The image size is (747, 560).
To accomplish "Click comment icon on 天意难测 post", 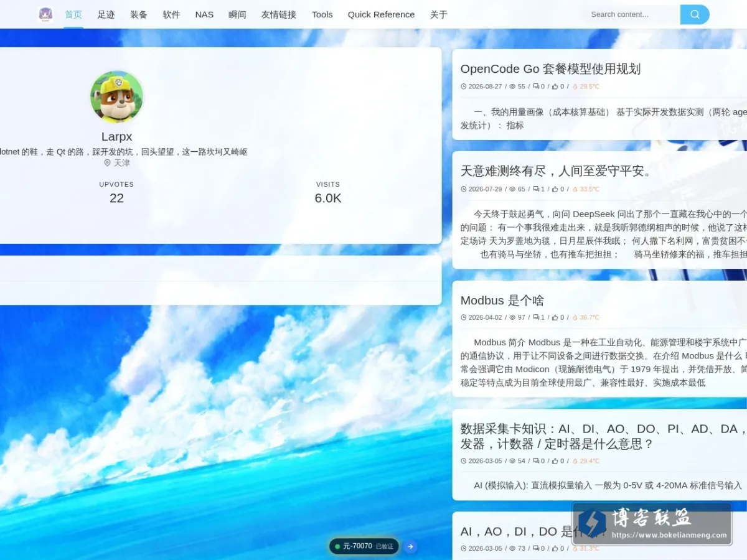I will click(536, 189).
